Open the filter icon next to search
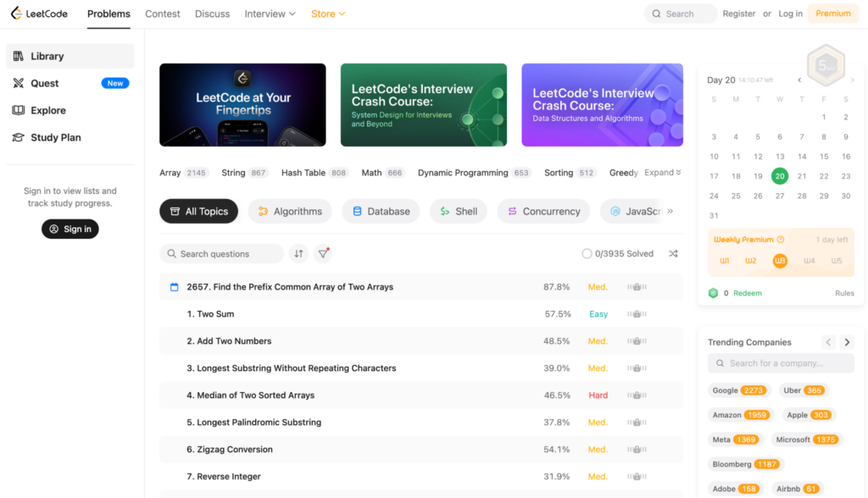The width and height of the screenshot is (868, 498). coord(323,253)
